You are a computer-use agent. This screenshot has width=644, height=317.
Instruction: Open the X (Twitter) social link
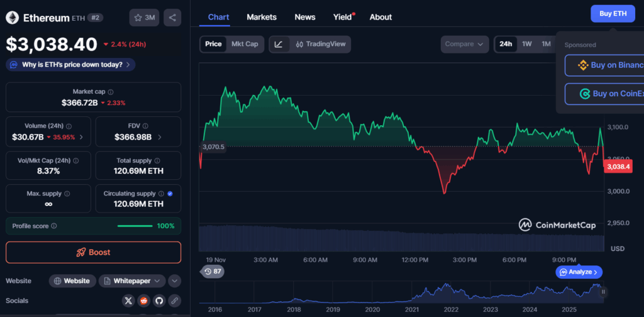[129, 301]
